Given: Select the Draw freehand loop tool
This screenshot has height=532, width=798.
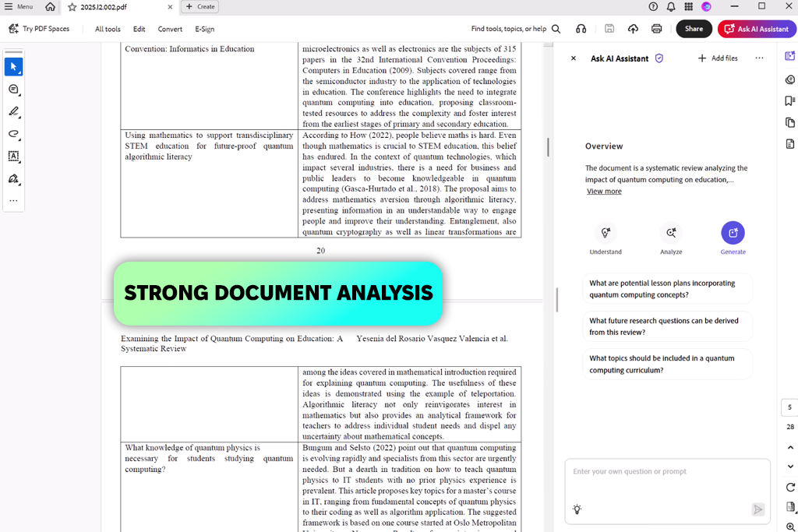Looking at the screenshot, I should [14, 134].
